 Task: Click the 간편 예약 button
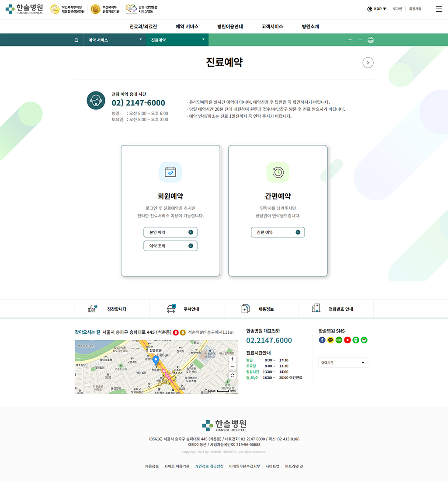click(278, 232)
